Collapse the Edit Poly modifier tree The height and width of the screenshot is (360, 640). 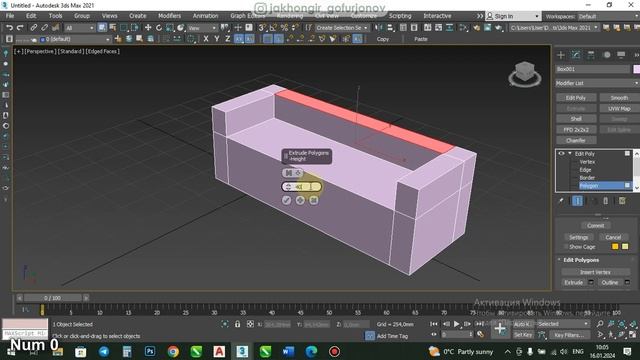(569, 153)
